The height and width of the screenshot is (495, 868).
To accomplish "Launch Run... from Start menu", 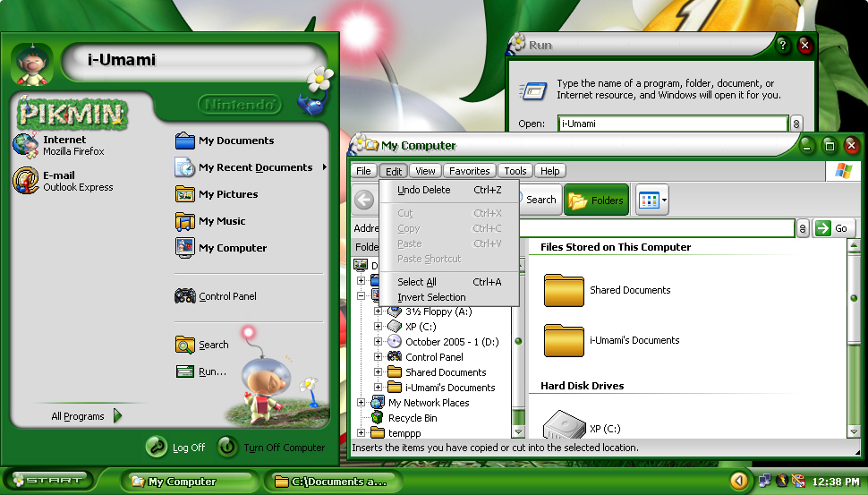I will click(201, 371).
